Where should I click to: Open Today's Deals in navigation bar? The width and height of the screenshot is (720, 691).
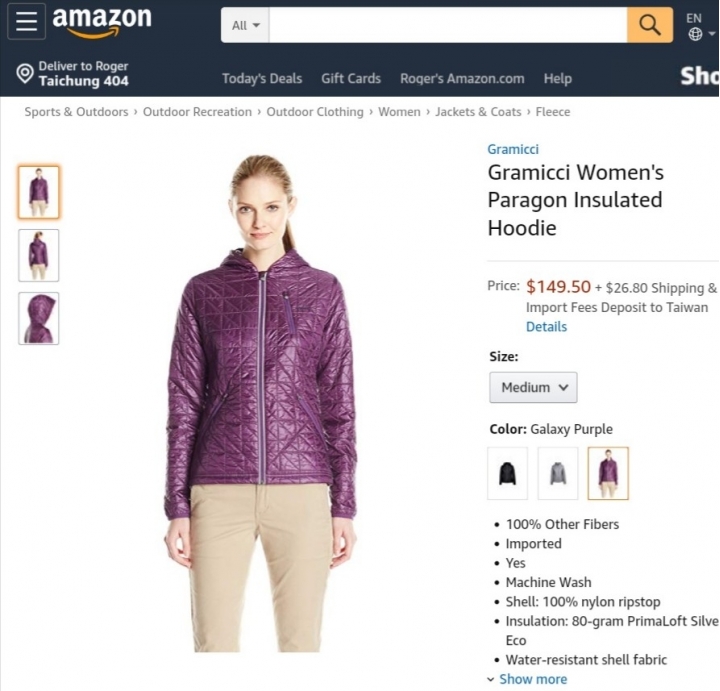pyautogui.click(x=262, y=79)
